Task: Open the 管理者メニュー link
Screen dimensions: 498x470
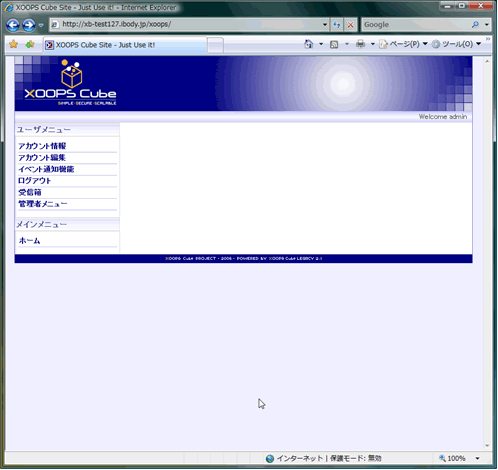Action: 43,204
